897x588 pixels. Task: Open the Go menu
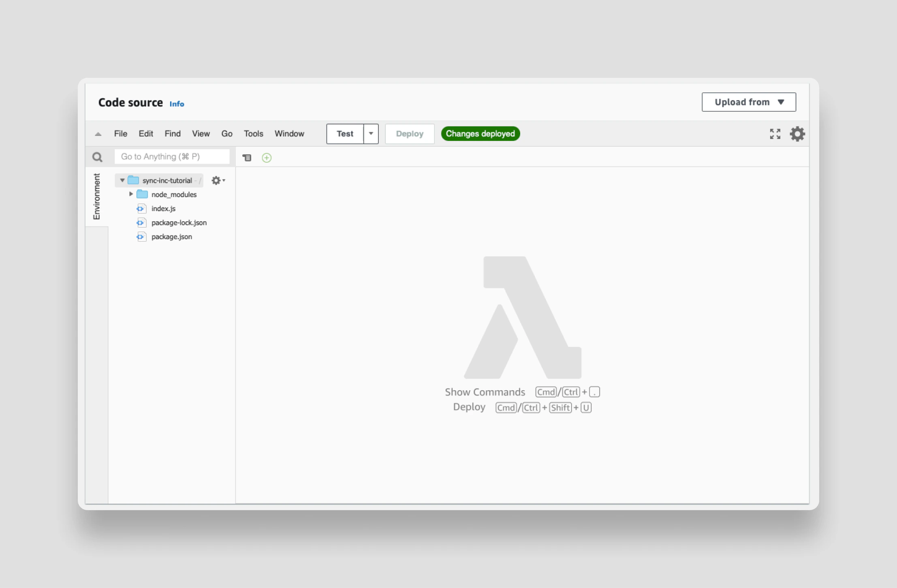click(x=227, y=134)
